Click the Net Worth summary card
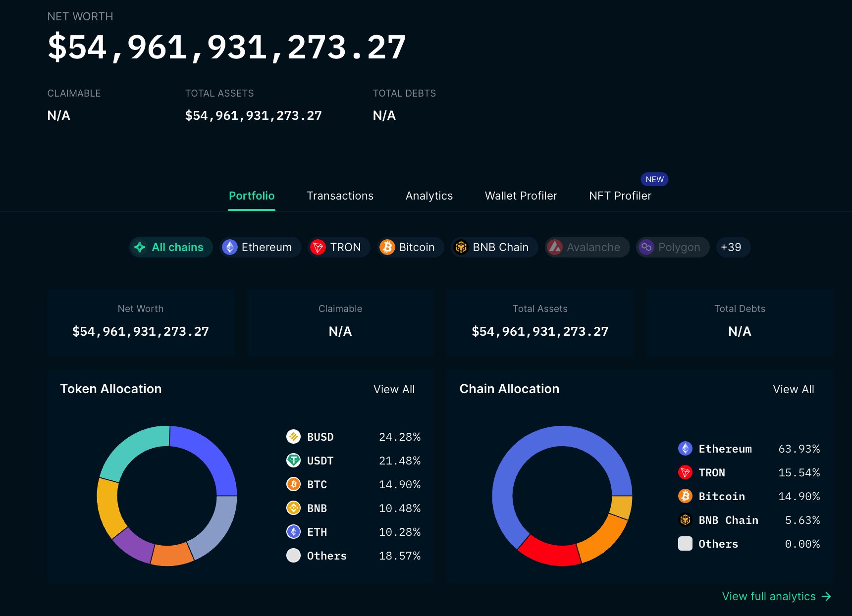 pos(141,323)
